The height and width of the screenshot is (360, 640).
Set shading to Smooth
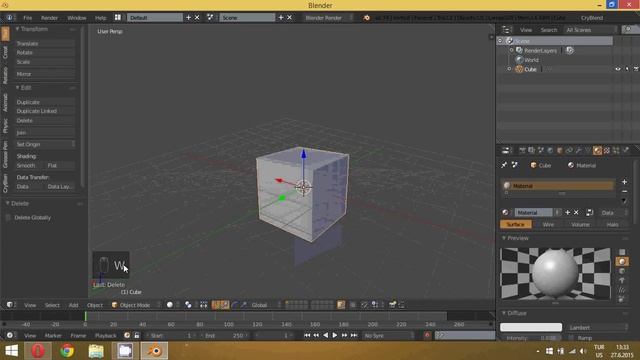click(x=29, y=165)
